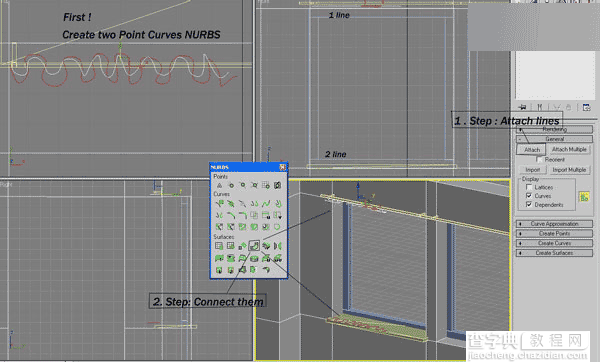Select Create 1-Rail Sweep tool

(219, 270)
